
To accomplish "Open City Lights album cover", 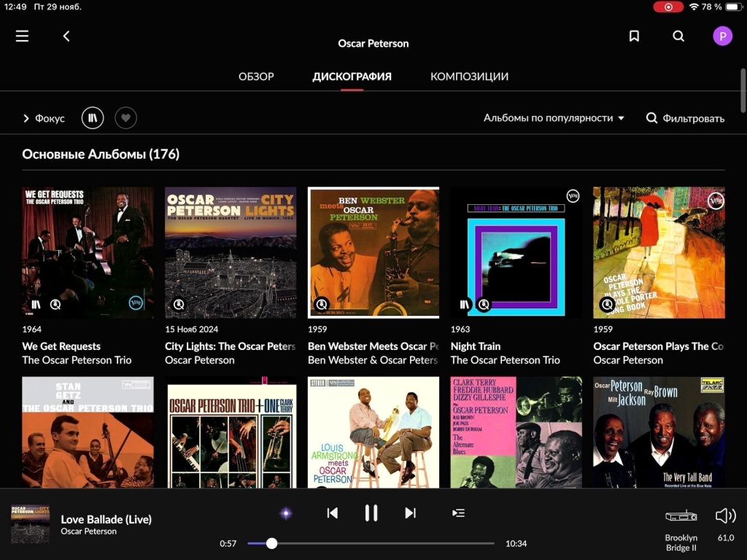I will [x=231, y=252].
